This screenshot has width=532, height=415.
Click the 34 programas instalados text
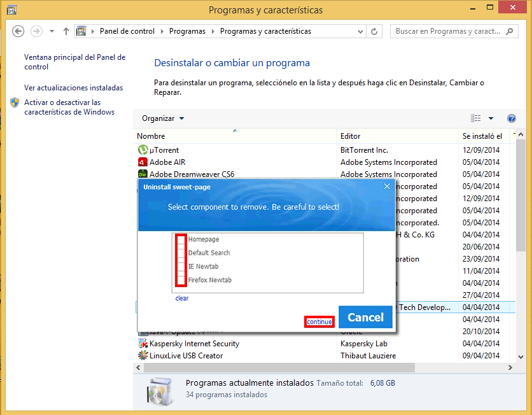click(227, 395)
